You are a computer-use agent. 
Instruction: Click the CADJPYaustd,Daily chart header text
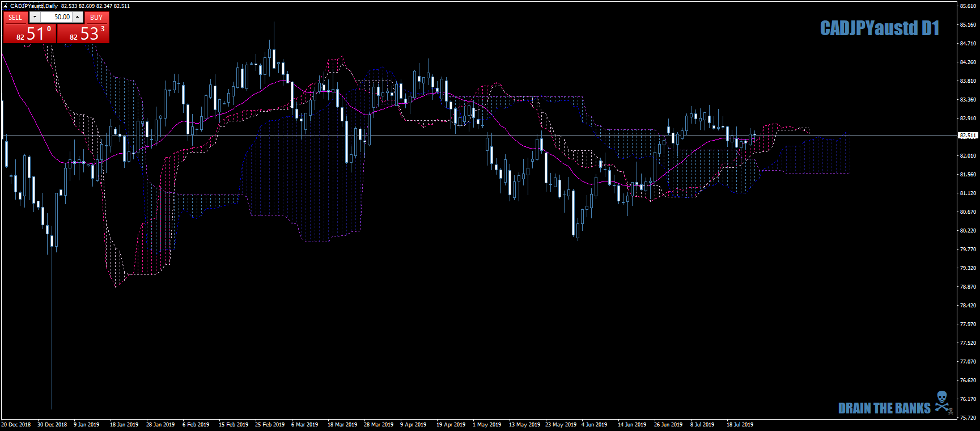tap(34, 6)
